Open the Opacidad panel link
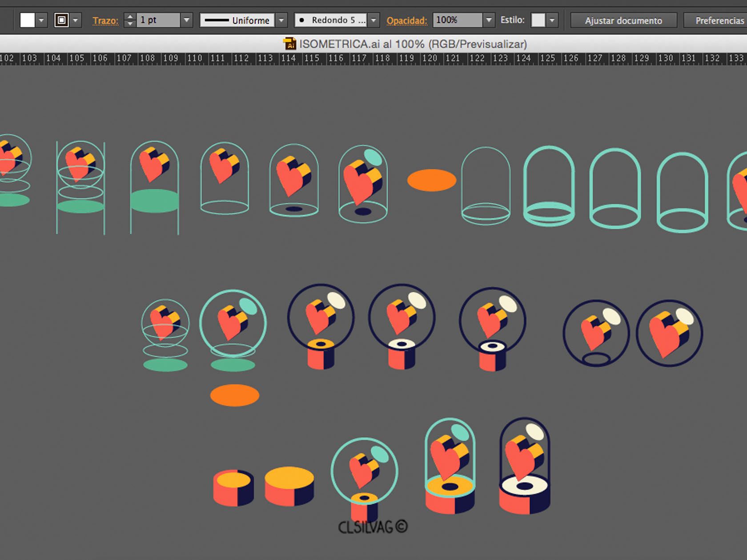The height and width of the screenshot is (560, 747). click(x=406, y=20)
